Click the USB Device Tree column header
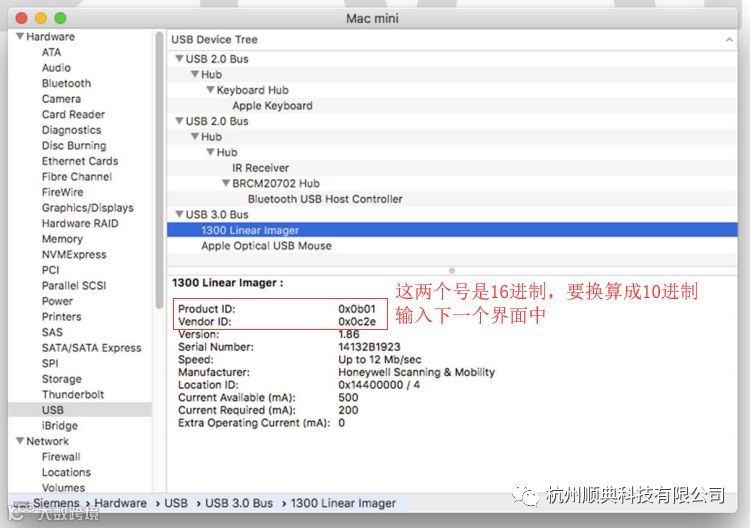Viewport: 750px width, 528px height. [452, 40]
